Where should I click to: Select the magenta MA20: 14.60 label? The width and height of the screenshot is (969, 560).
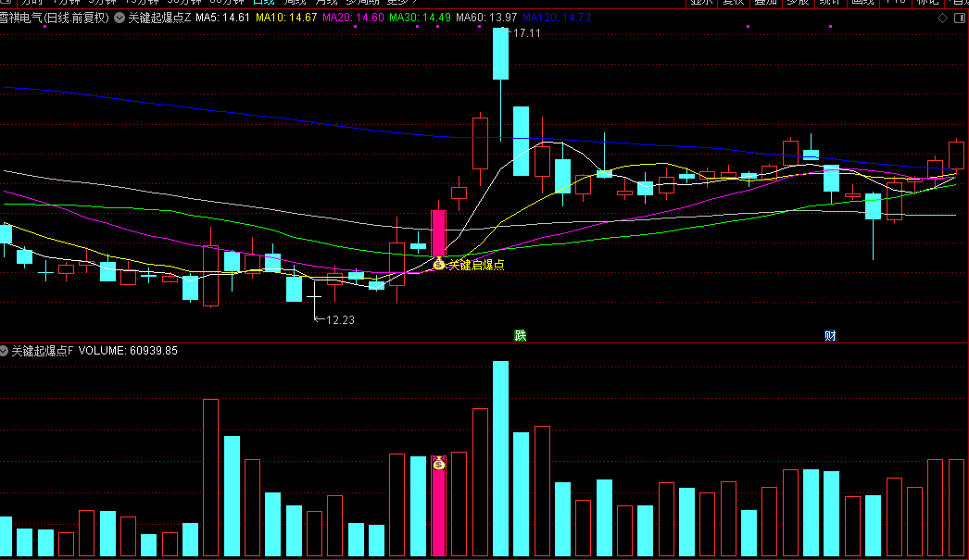click(x=354, y=18)
